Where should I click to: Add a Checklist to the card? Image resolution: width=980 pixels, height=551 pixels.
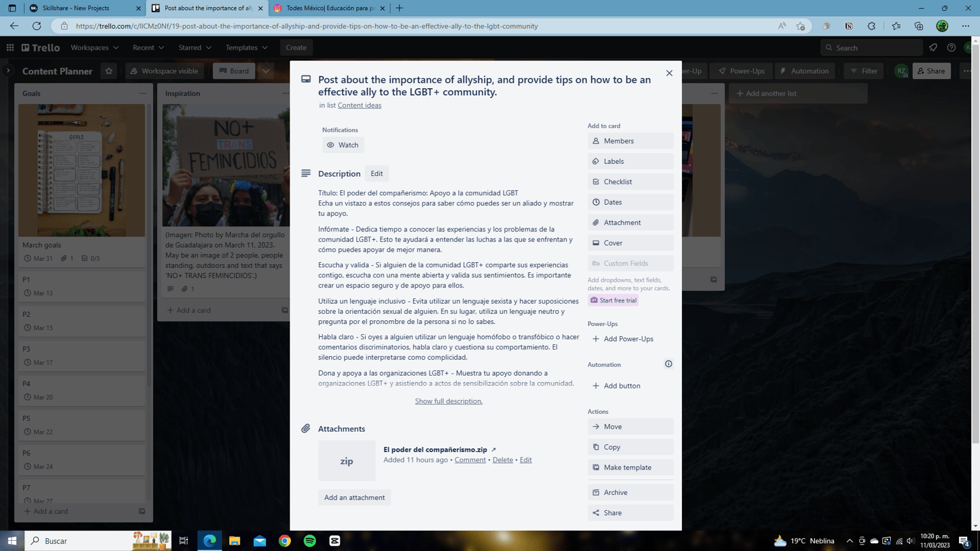[630, 182]
